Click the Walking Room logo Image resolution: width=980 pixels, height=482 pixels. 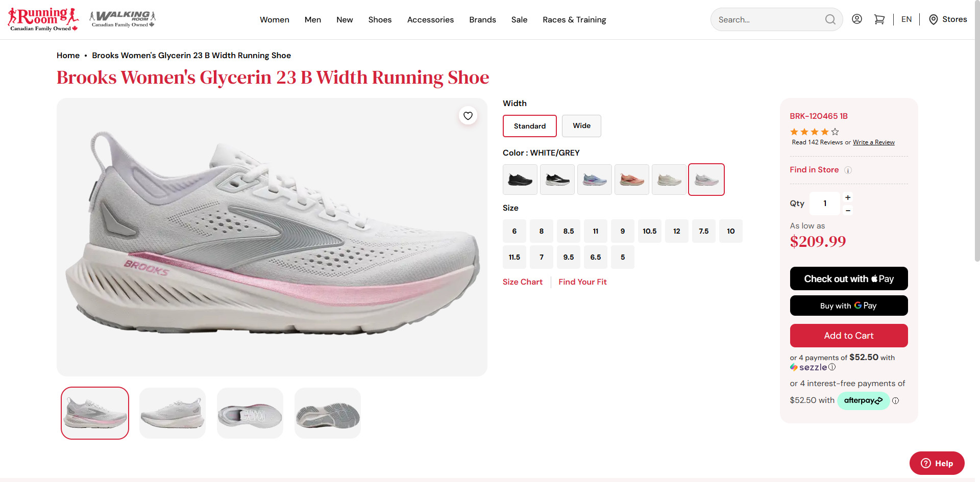click(x=122, y=19)
